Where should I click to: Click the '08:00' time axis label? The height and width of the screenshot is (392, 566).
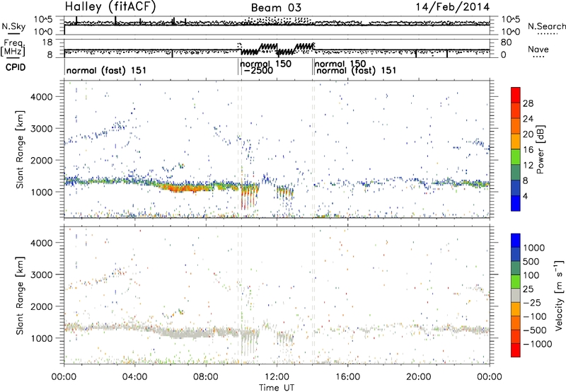pos(206,377)
